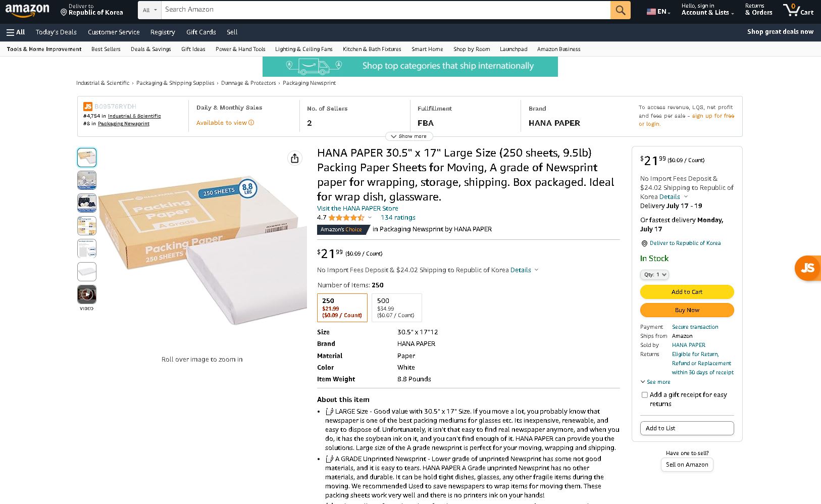Click the Amazon logo
The height and width of the screenshot is (504, 821).
tap(27, 10)
